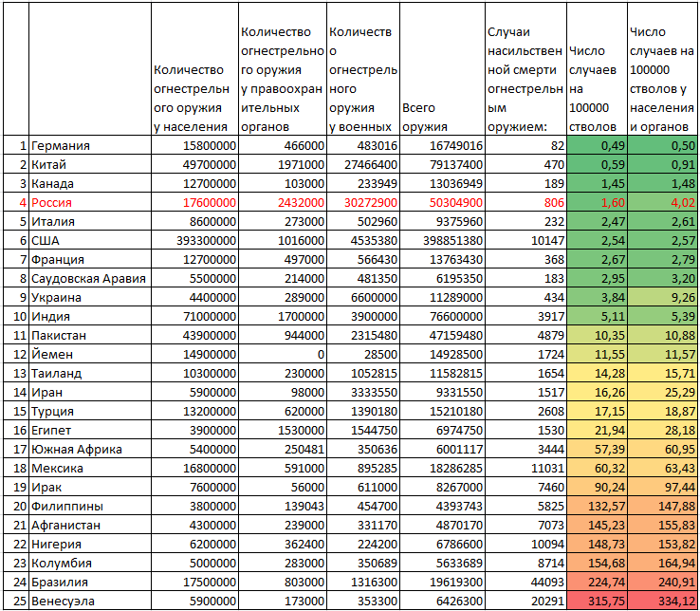Select Филиппины's orange 132,57 cell

pos(598,506)
